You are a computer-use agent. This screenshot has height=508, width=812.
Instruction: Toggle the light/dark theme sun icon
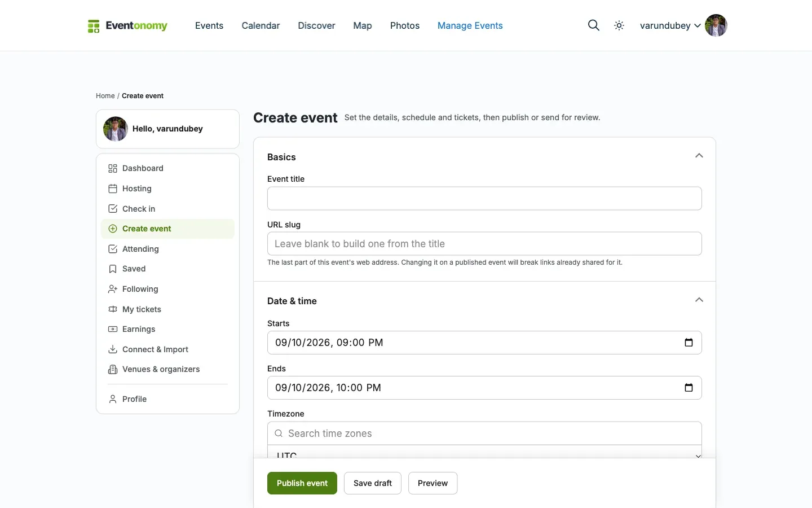(x=619, y=25)
